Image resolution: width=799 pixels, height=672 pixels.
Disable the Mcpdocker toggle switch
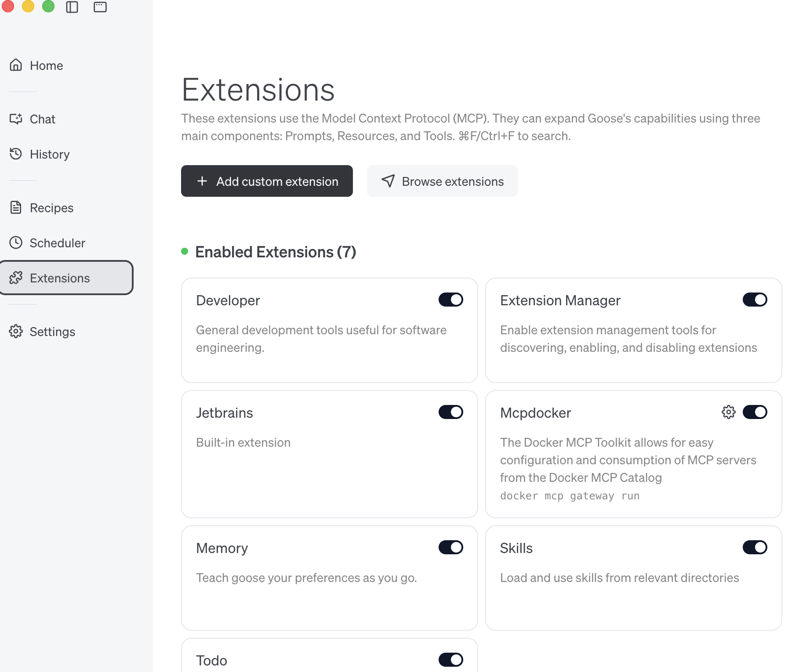click(x=755, y=412)
